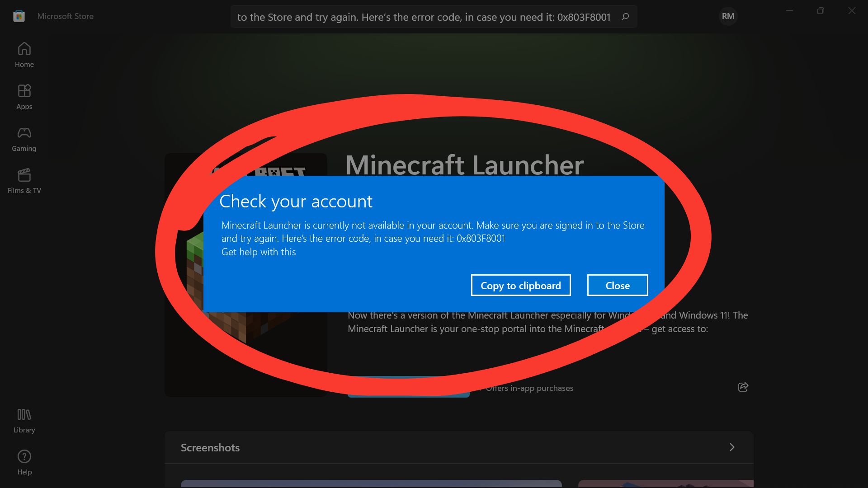This screenshot has height=488, width=868.
Task: Open the first screenshot thumbnail
Action: (371, 484)
